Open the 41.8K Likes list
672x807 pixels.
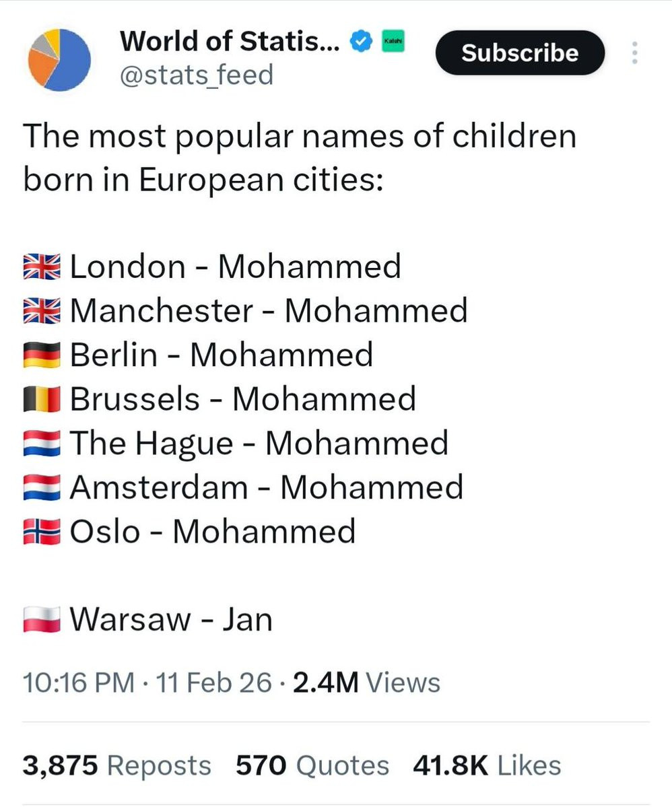pyautogui.click(x=486, y=766)
